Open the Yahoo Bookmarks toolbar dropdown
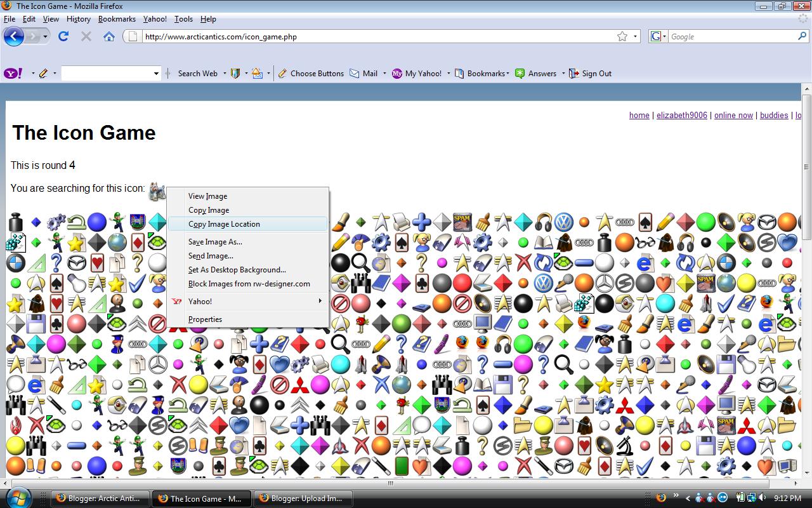The height and width of the screenshot is (508, 812). tap(482, 74)
